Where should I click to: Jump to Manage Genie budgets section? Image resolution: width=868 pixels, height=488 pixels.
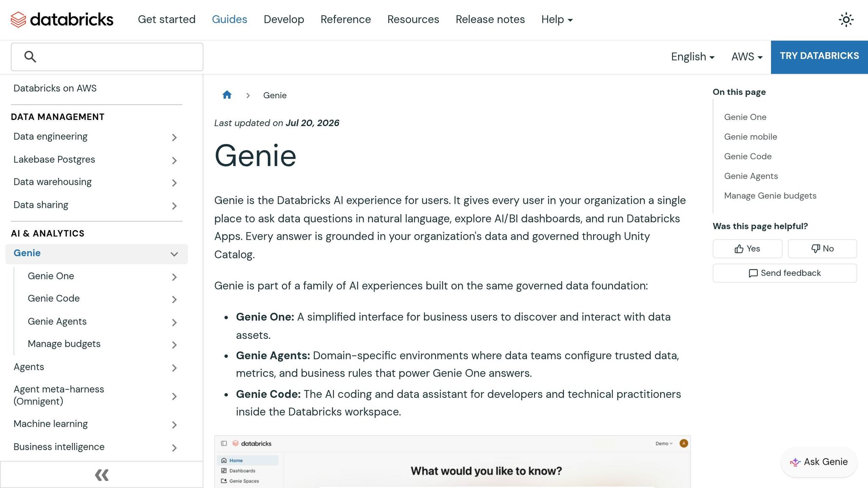coord(770,196)
